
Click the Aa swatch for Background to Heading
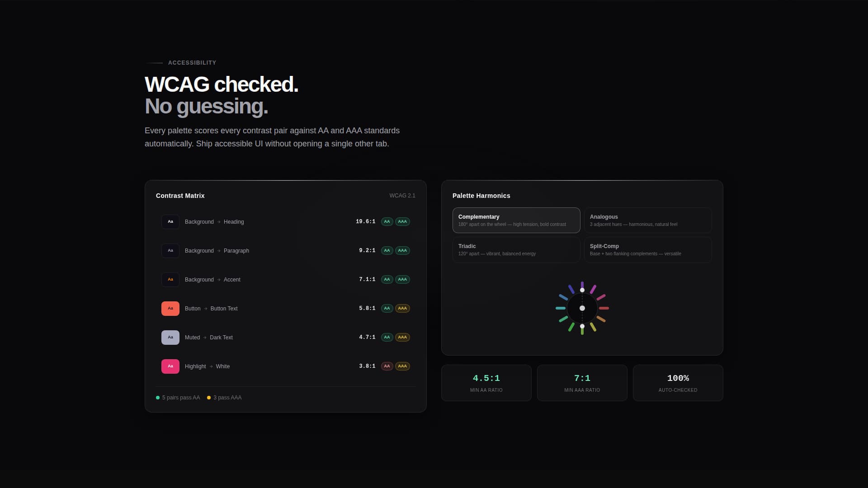click(170, 222)
